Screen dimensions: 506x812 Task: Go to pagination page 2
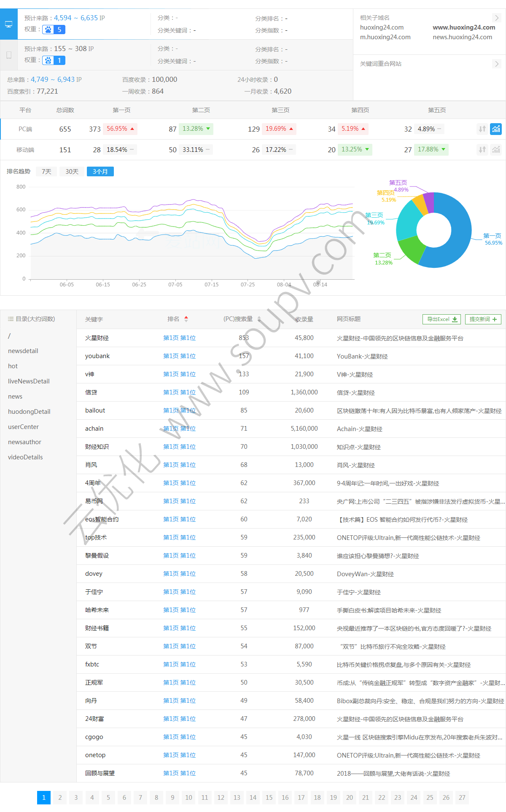click(x=60, y=797)
